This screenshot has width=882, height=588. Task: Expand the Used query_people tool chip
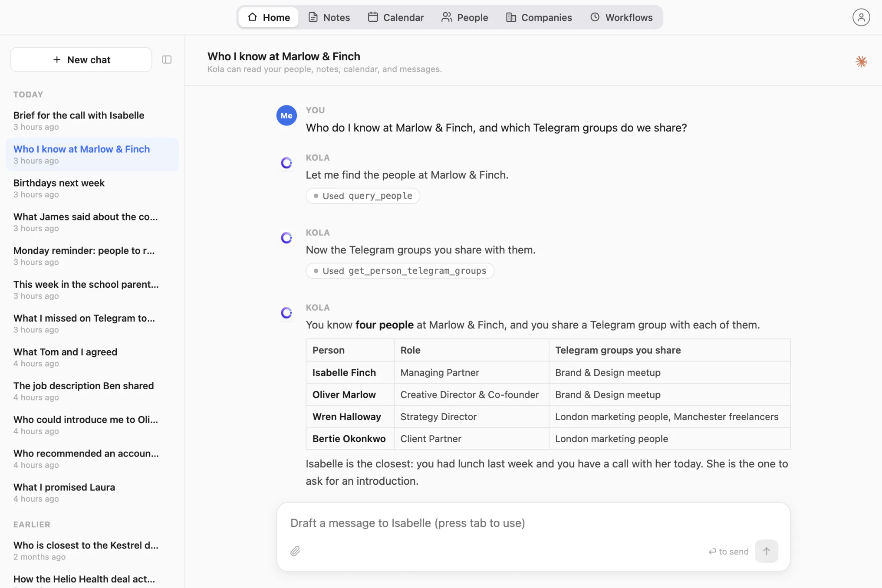tap(363, 196)
